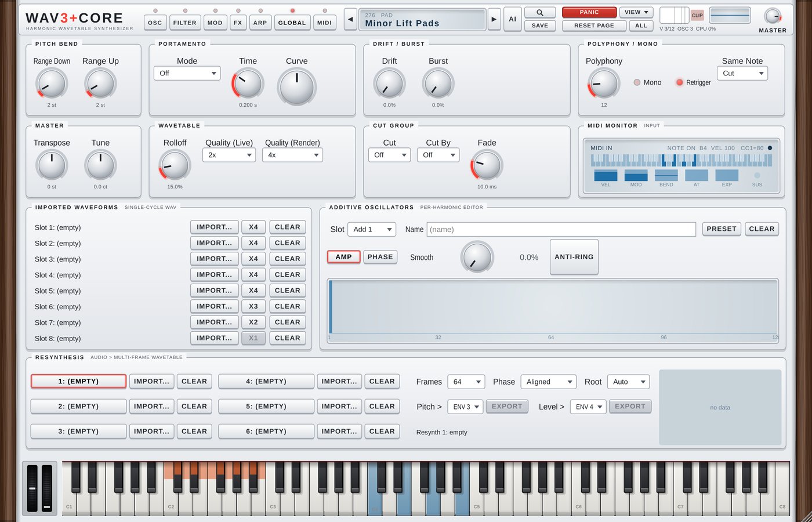Open the Quality (Live) dropdown
The image size is (812, 522).
pyautogui.click(x=229, y=155)
